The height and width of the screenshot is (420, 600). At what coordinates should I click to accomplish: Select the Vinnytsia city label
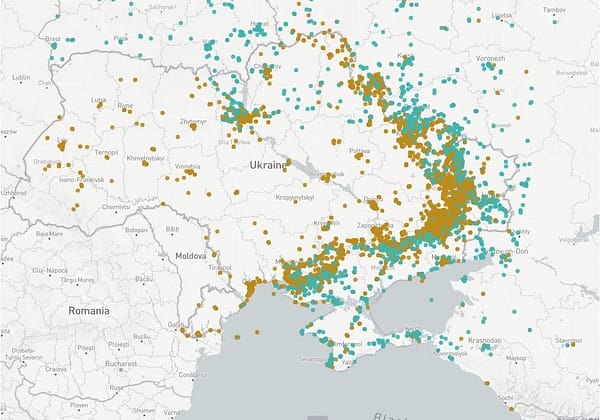point(187,166)
